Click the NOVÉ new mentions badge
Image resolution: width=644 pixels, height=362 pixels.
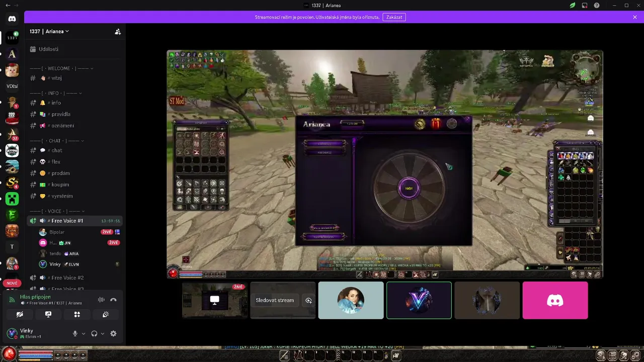coord(12,283)
